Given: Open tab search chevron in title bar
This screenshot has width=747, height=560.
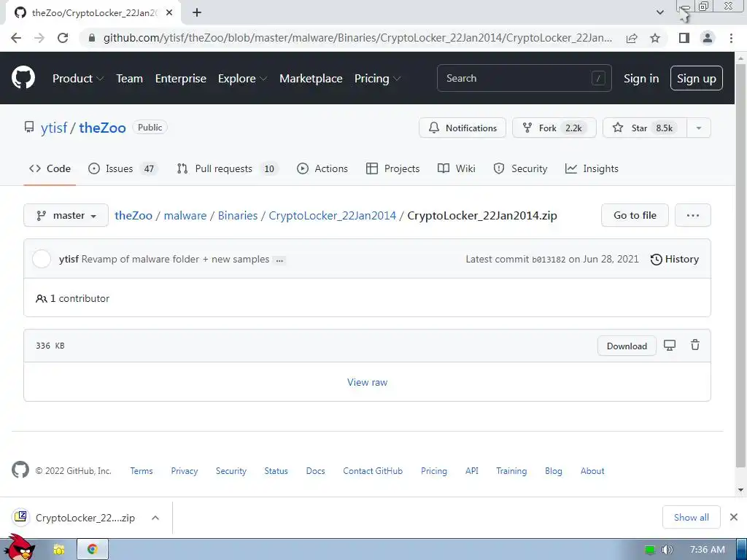Looking at the screenshot, I should coord(659,12).
